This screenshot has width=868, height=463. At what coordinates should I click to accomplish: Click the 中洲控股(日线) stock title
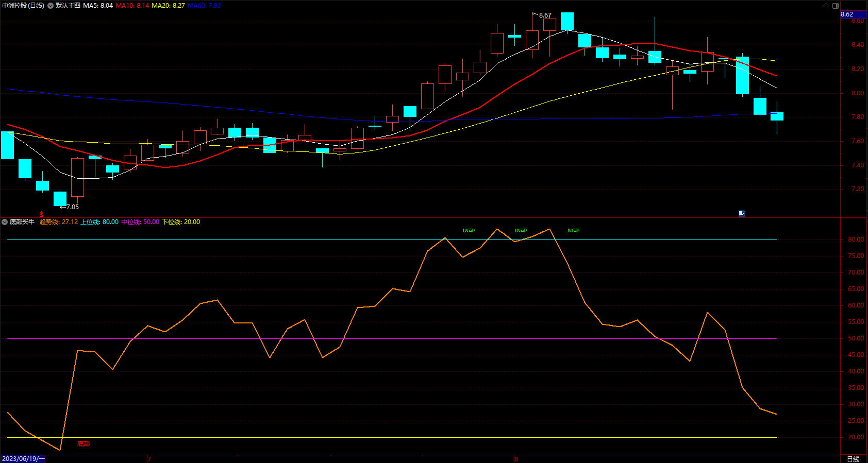23,6
